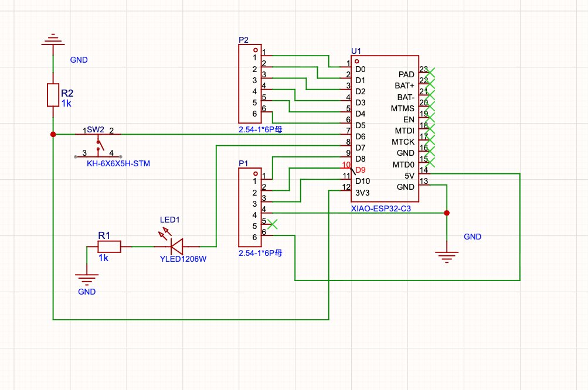588x390 pixels.
Task: Click the red pin number 10 on U1
Action: pyautogui.click(x=346, y=165)
